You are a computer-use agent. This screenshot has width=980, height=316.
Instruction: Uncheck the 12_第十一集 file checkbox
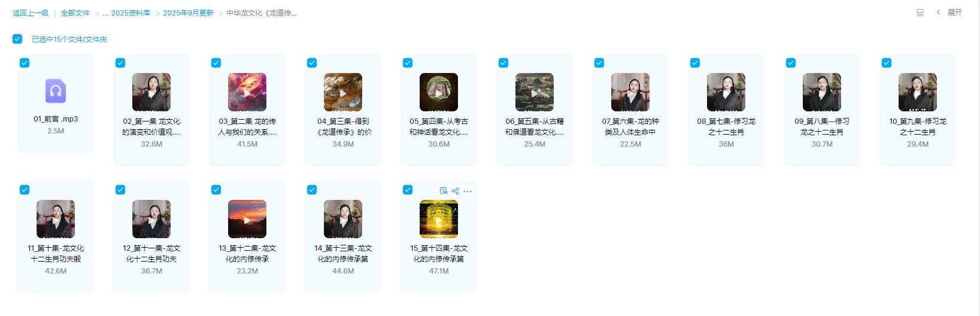coord(120,190)
